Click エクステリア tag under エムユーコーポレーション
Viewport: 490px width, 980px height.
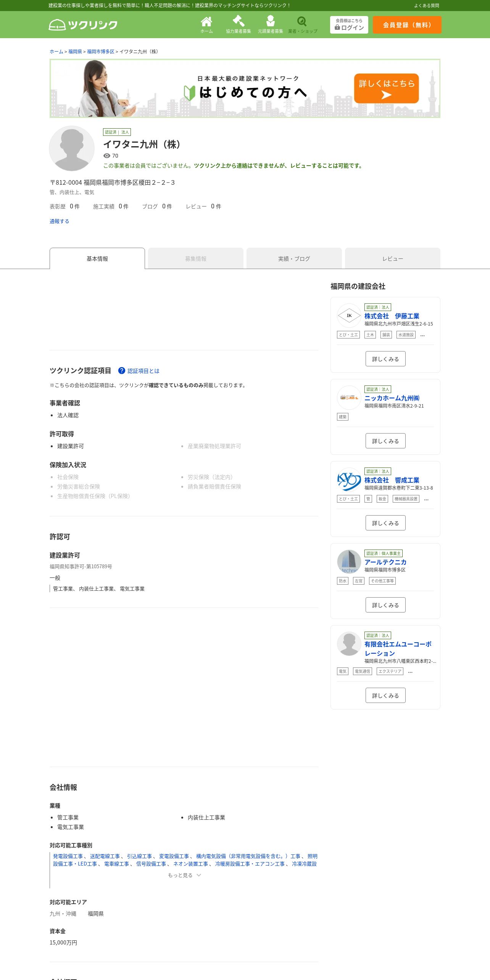point(390,671)
